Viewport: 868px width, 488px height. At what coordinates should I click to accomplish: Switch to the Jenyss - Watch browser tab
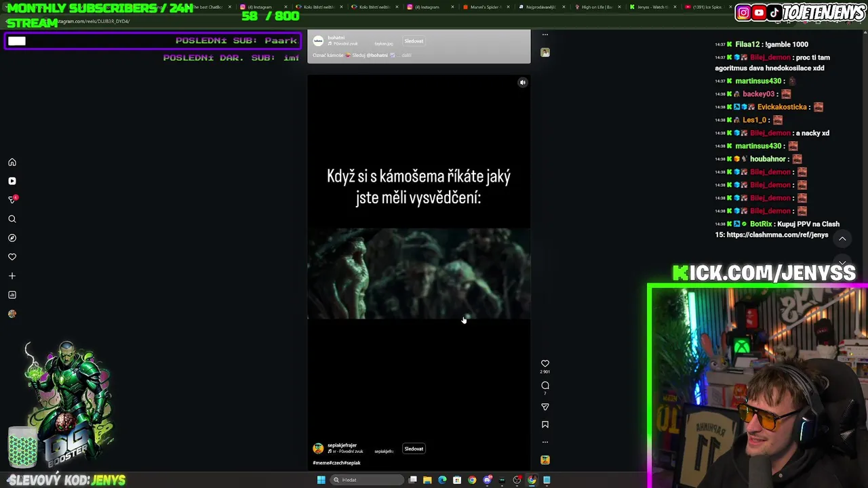click(652, 7)
